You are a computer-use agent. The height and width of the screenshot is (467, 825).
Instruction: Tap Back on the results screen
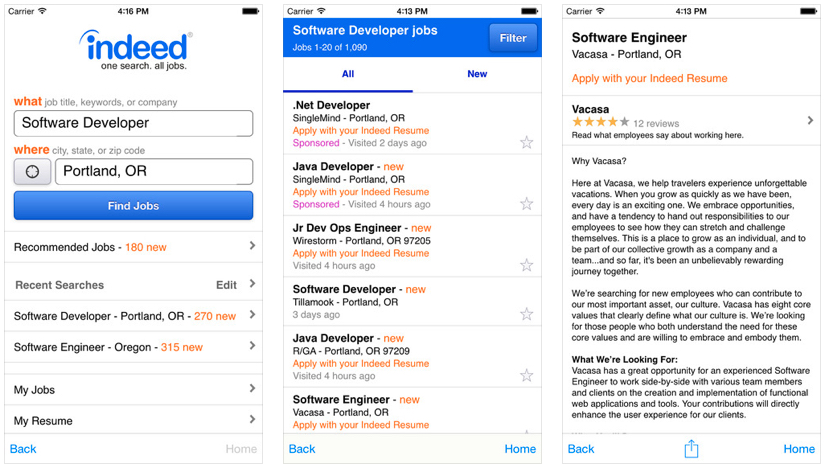(x=302, y=449)
